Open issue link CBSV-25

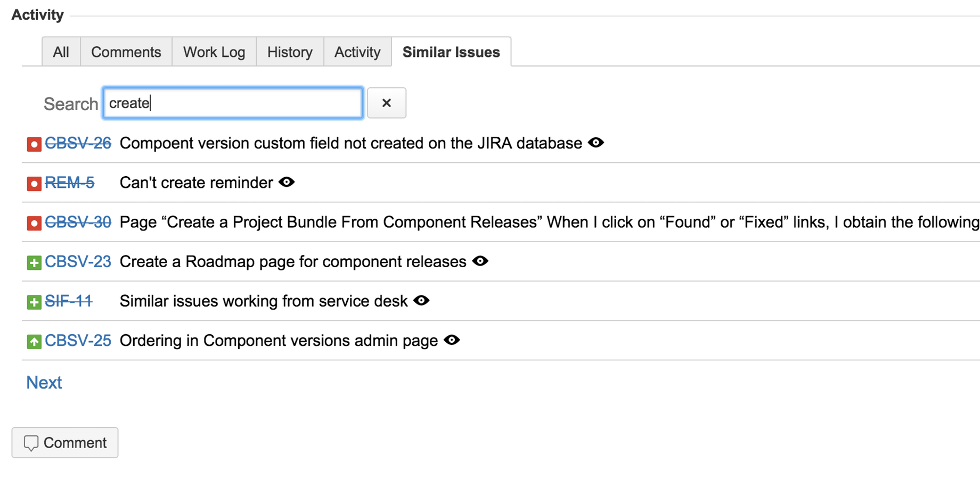[78, 340]
